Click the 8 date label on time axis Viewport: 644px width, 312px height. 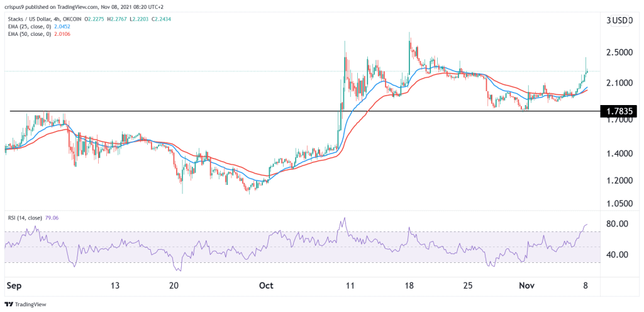[x=587, y=286]
